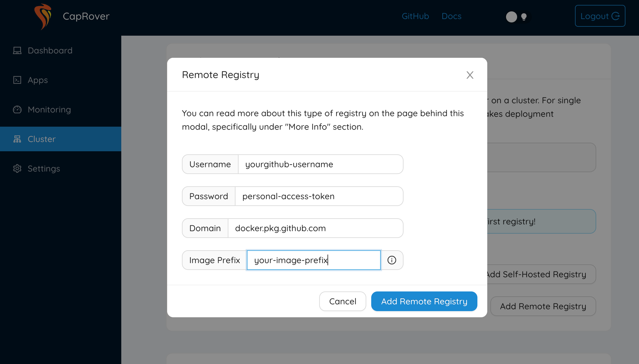This screenshot has width=639, height=364.
Task: Click the Cluster nodes icon
Action: [x=17, y=139]
